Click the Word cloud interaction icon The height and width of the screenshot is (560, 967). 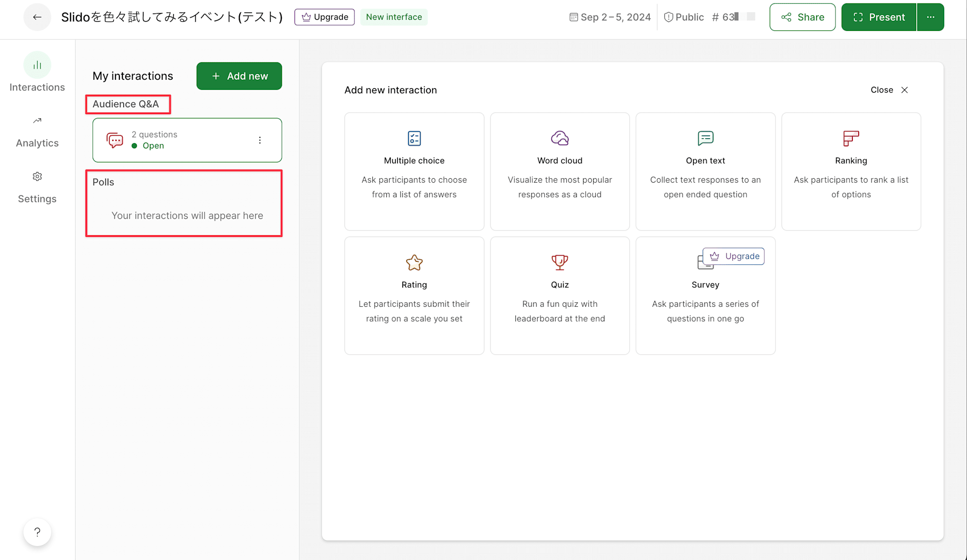coord(559,138)
